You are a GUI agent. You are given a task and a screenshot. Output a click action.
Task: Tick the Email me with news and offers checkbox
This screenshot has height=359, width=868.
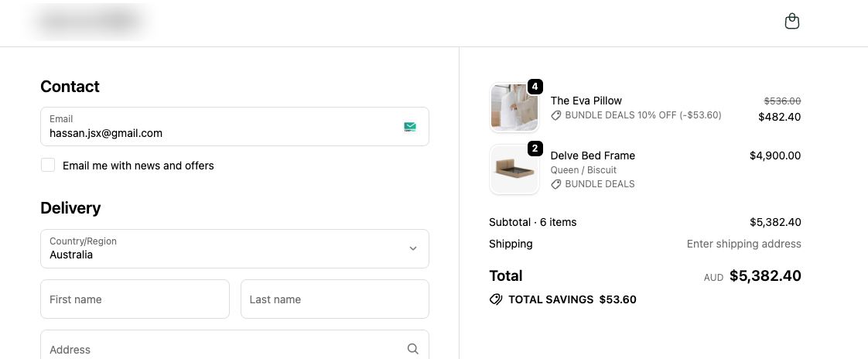(48, 165)
